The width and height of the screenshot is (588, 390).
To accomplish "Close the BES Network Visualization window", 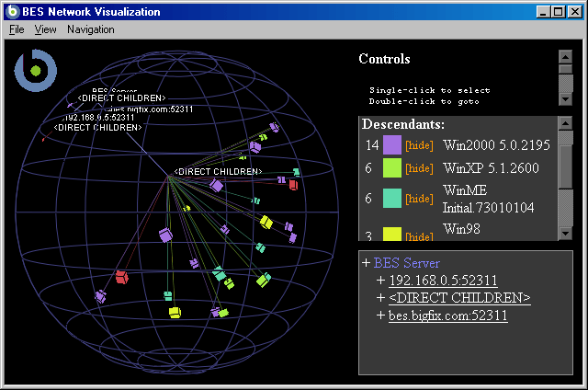I will click(x=575, y=12).
